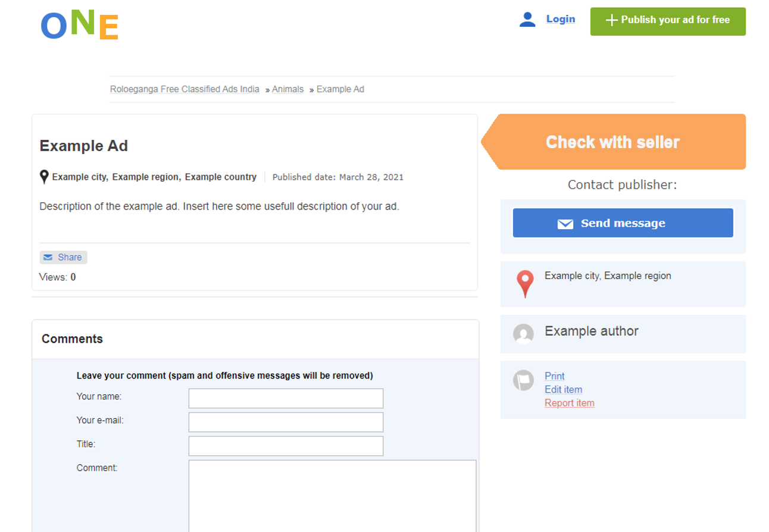Click the Login link

click(x=560, y=18)
